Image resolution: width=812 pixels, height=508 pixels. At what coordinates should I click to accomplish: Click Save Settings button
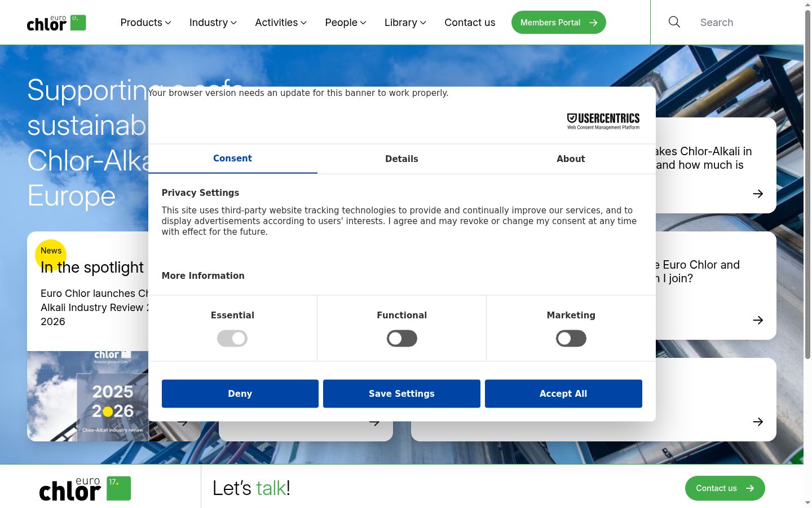[x=401, y=393]
